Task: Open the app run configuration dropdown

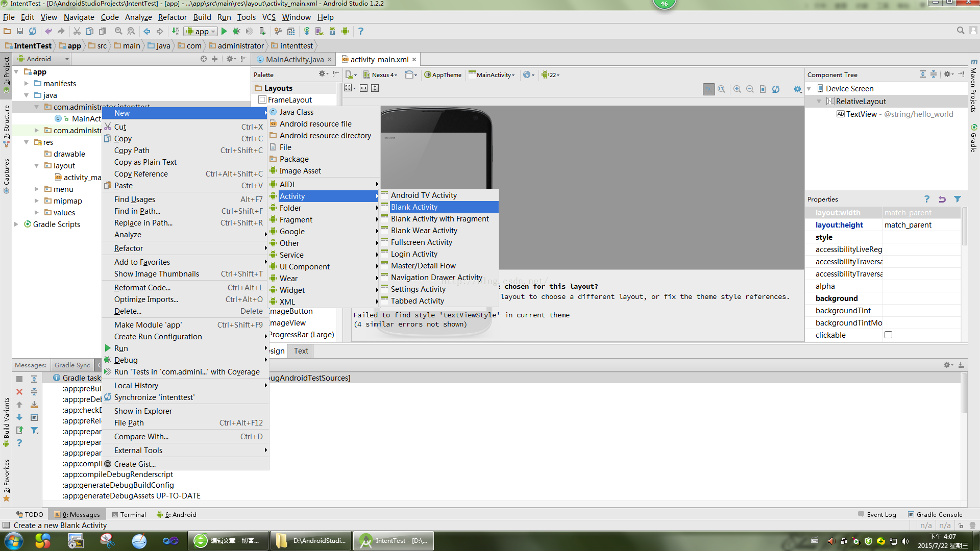Action: pyautogui.click(x=201, y=32)
